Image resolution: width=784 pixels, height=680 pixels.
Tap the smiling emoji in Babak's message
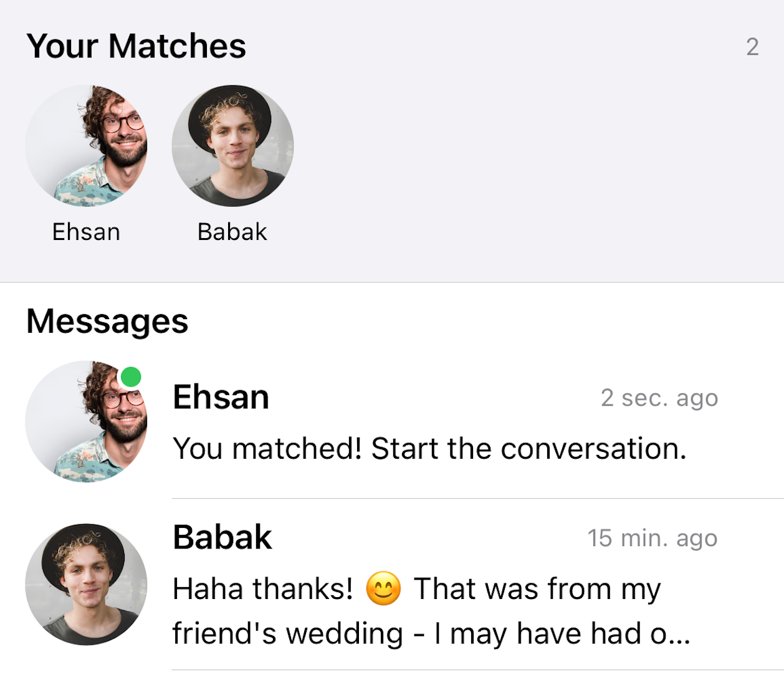(x=383, y=587)
